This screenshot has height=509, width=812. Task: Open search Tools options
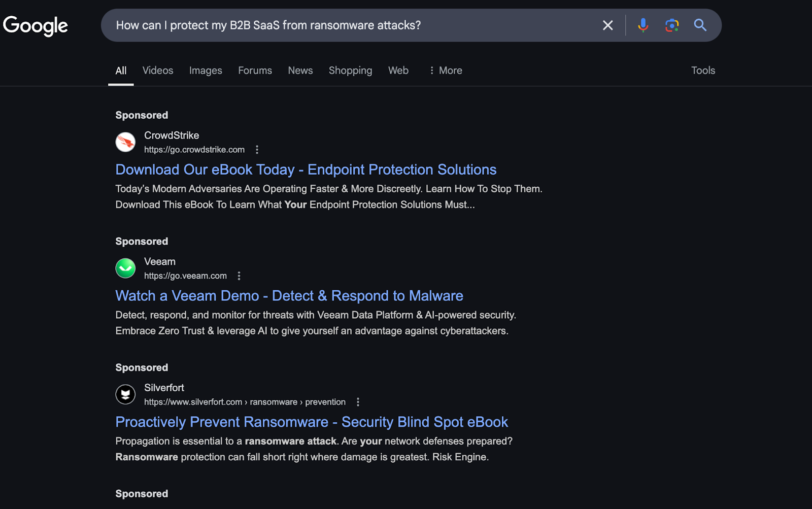pos(703,70)
